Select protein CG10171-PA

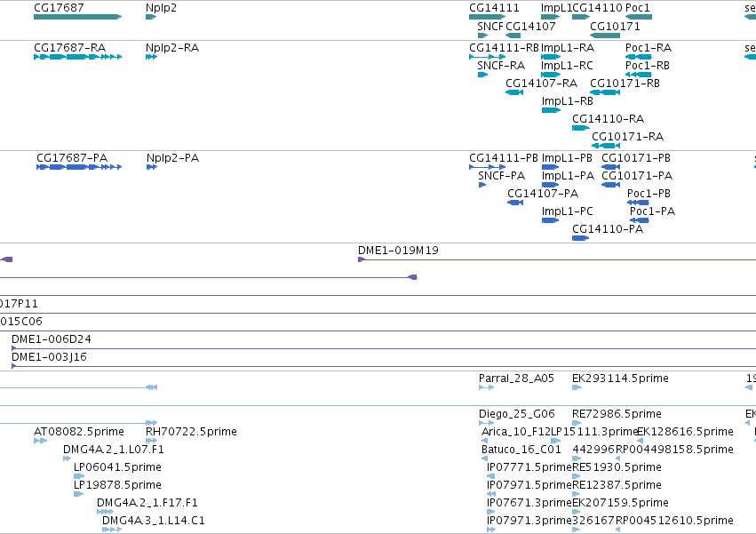[611, 185]
